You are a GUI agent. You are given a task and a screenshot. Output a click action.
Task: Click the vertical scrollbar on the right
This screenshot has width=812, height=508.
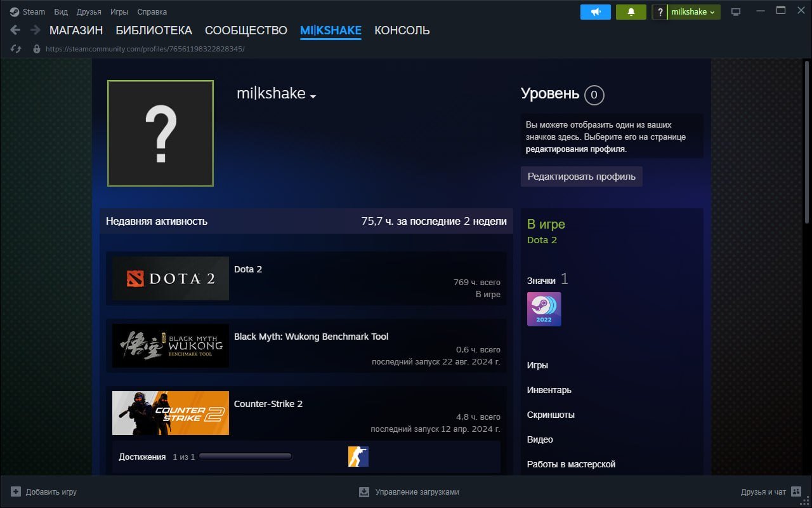[807, 142]
